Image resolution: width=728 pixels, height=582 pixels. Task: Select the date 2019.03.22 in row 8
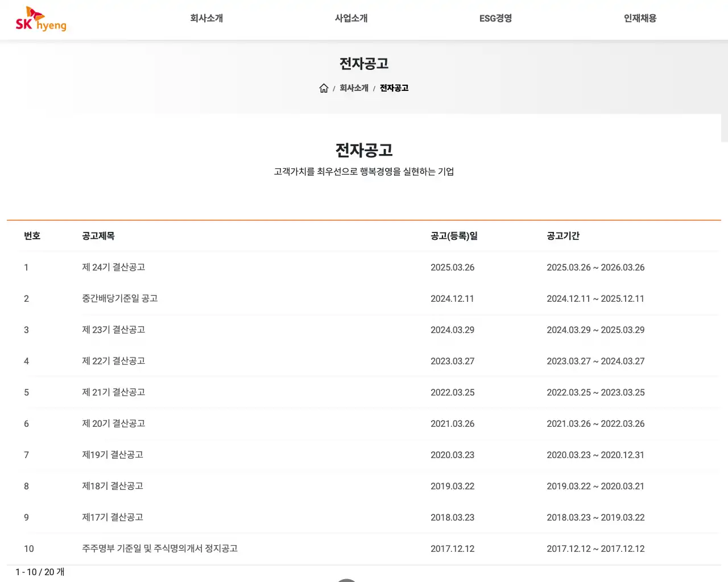[452, 486]
